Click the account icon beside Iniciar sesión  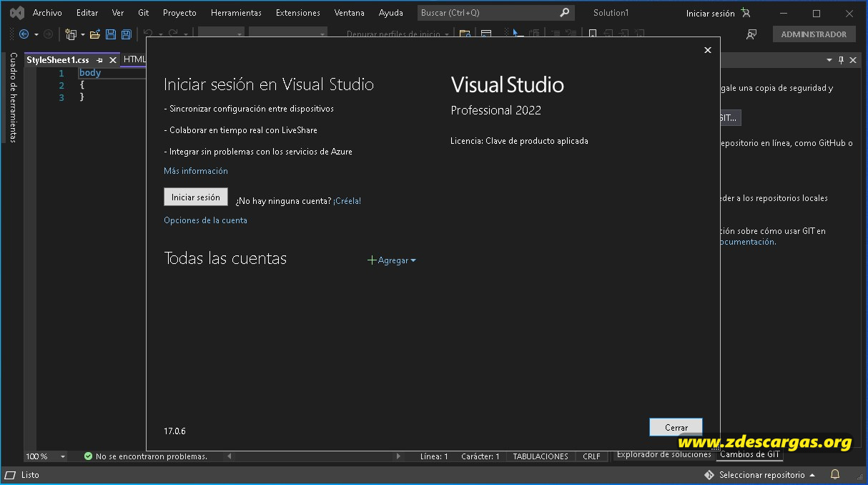[x=746, y=13]
